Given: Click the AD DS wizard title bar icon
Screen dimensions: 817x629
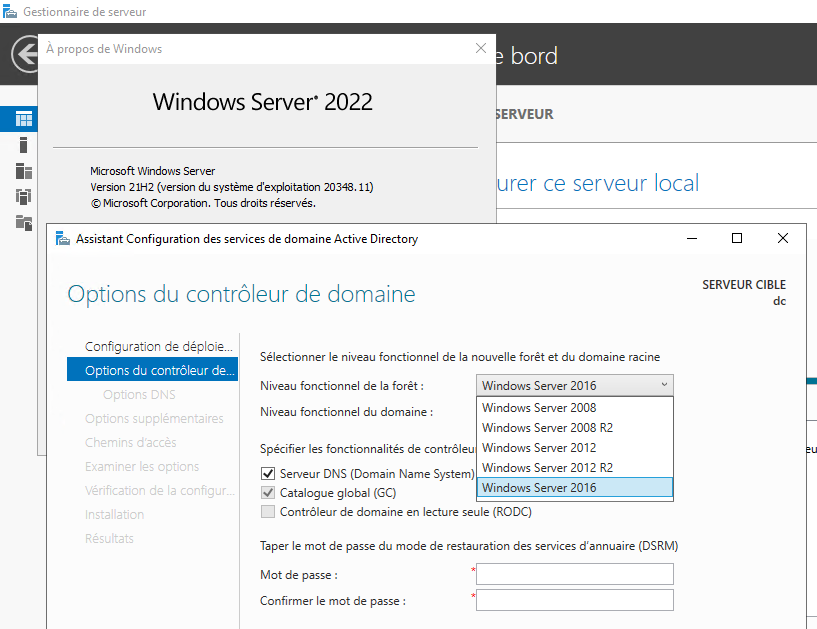Looking at the screenshot, I should (63, 238).
